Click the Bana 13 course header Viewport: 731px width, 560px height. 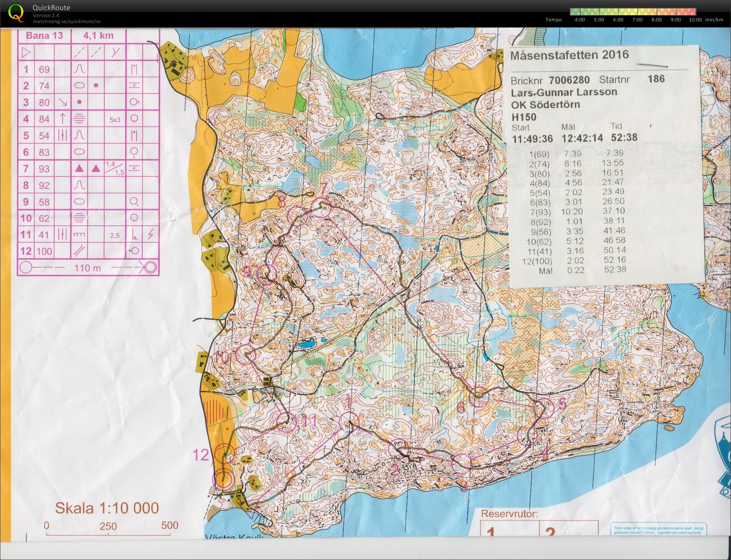pyautogui.click(x=44, y=35)
